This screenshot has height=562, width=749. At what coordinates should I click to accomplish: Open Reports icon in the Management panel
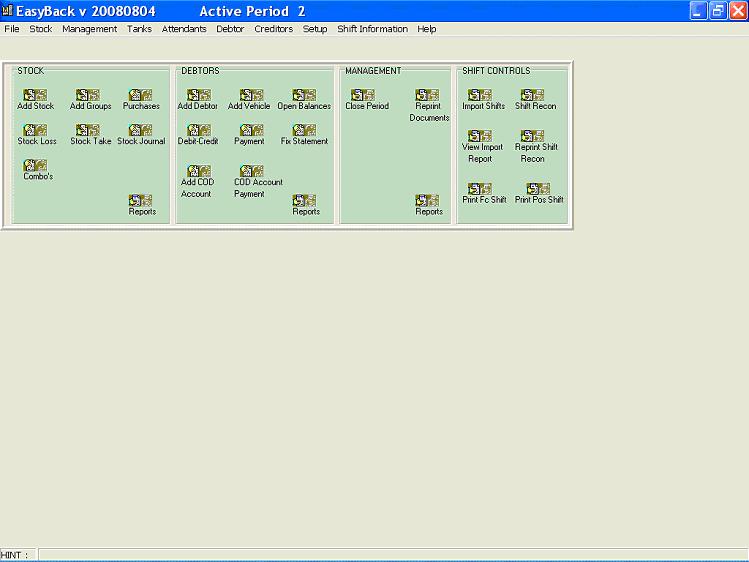(x=427, y=201)
